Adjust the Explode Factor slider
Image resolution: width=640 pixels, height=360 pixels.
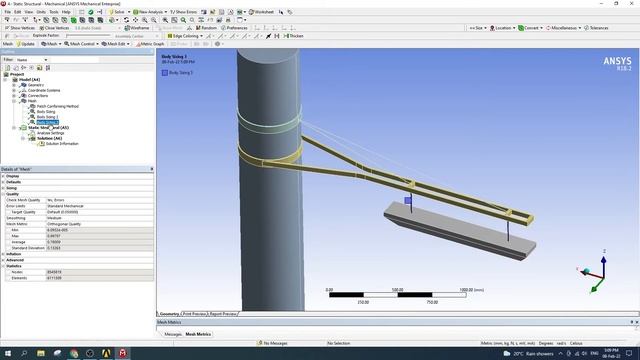click(88, 36)
